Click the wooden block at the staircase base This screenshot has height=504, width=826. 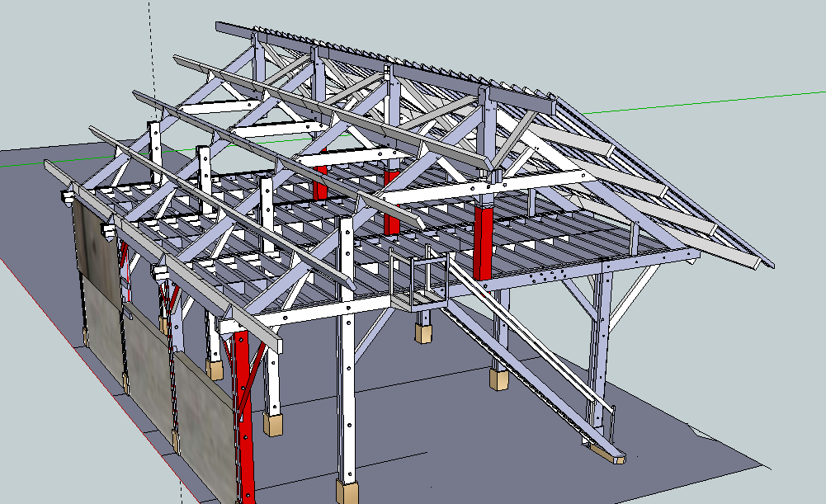click(609, 454)
